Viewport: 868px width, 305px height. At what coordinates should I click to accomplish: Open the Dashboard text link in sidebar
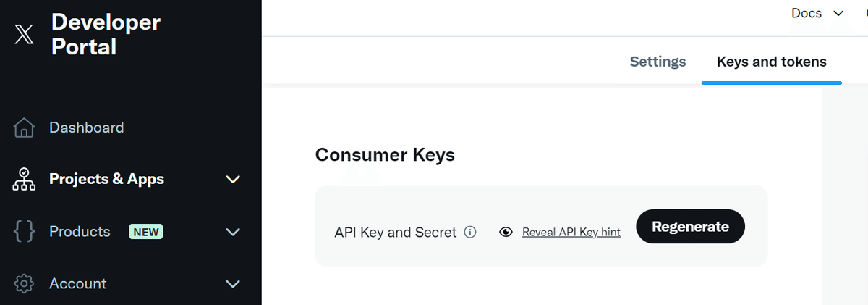click(86, 128)
